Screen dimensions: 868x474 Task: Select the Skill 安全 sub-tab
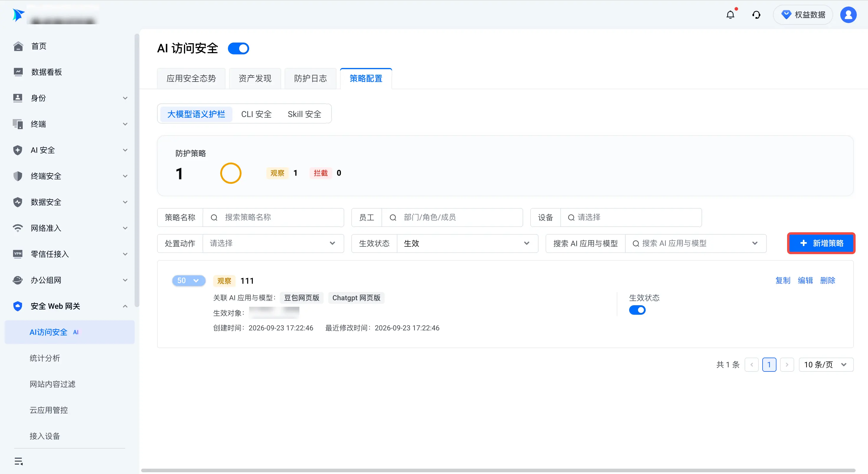point(304,114)
